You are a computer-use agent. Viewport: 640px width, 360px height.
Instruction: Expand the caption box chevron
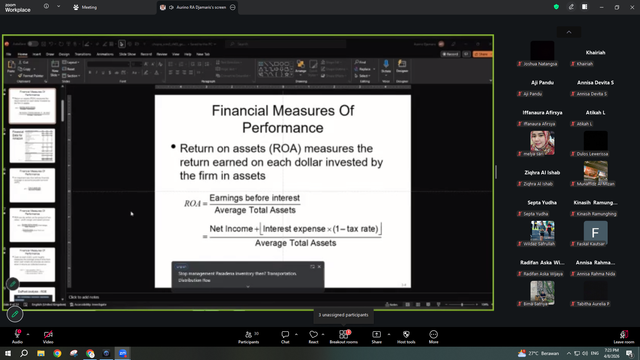248,287
